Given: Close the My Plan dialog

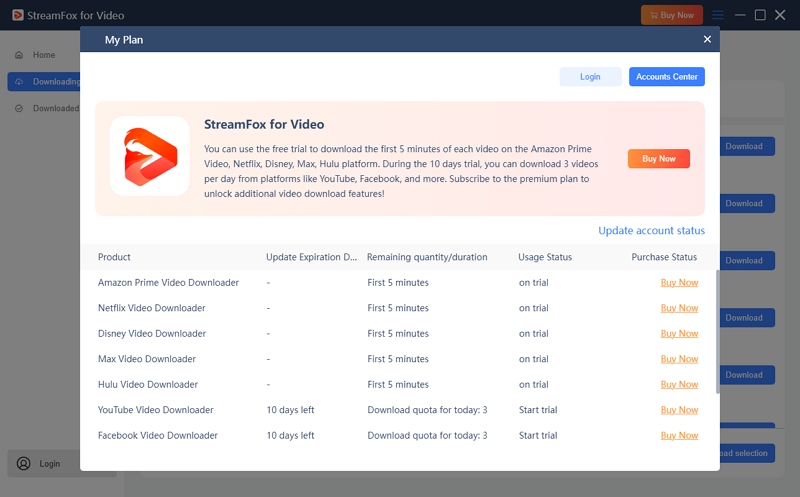Looking at the screenshot, I should point(707,39).
